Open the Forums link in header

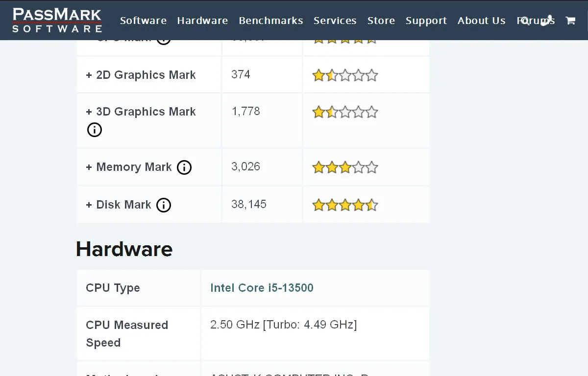coord(536,21)
